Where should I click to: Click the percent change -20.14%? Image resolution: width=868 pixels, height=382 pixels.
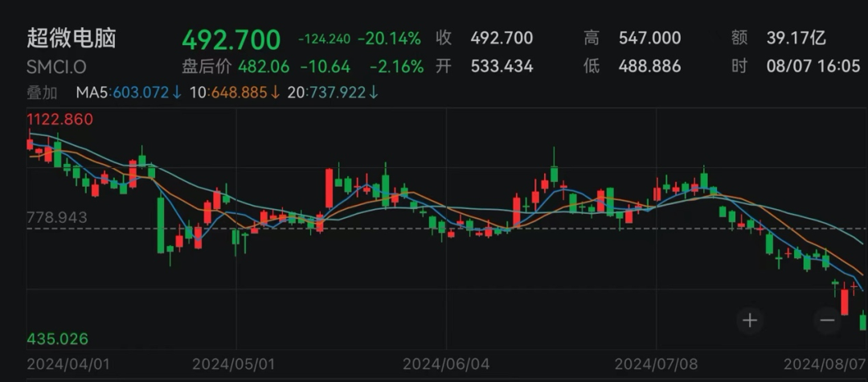click(389, 39)
